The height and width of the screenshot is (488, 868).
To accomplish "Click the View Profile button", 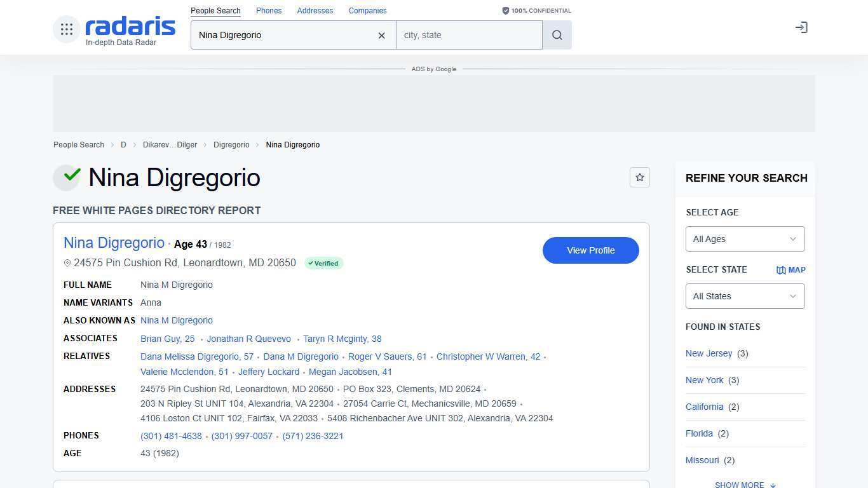I will coord(590,250).
